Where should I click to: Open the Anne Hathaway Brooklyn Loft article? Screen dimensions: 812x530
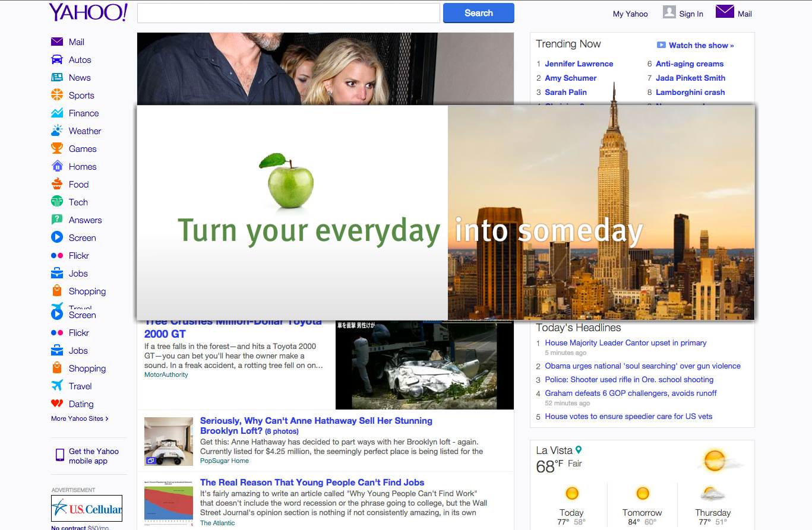[x=316, y=426]
